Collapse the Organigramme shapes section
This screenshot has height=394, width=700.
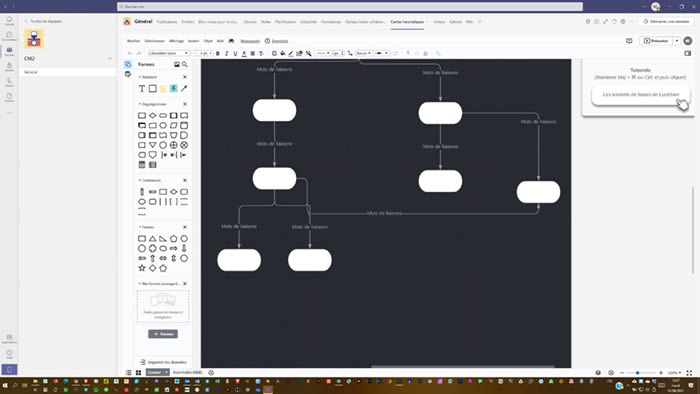(x=140, y=104)
